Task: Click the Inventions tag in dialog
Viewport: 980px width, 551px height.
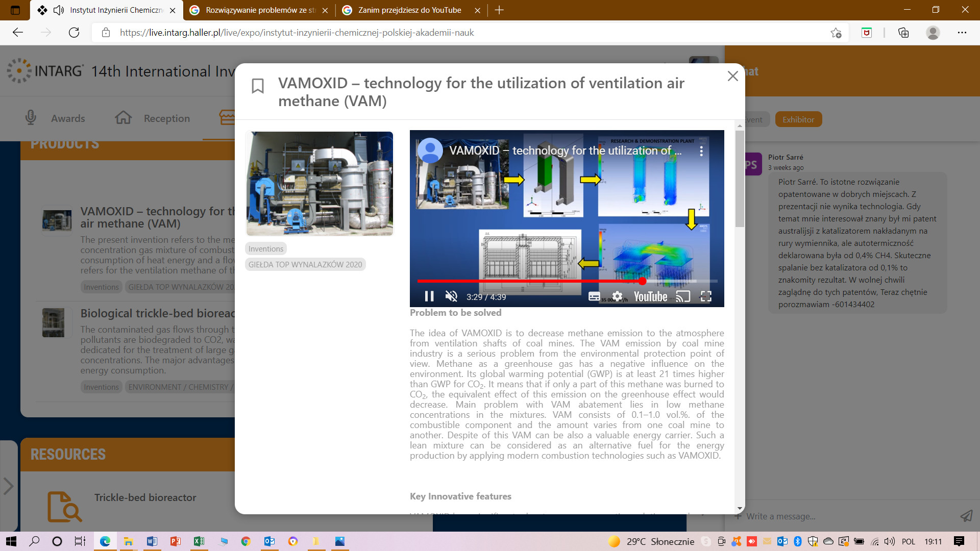Action: coord(265,248)
